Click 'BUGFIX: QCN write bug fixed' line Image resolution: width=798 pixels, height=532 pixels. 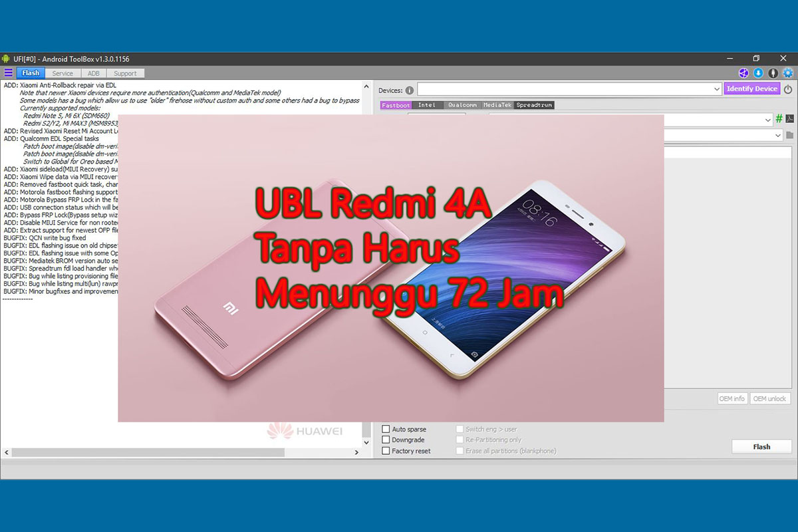45,237
